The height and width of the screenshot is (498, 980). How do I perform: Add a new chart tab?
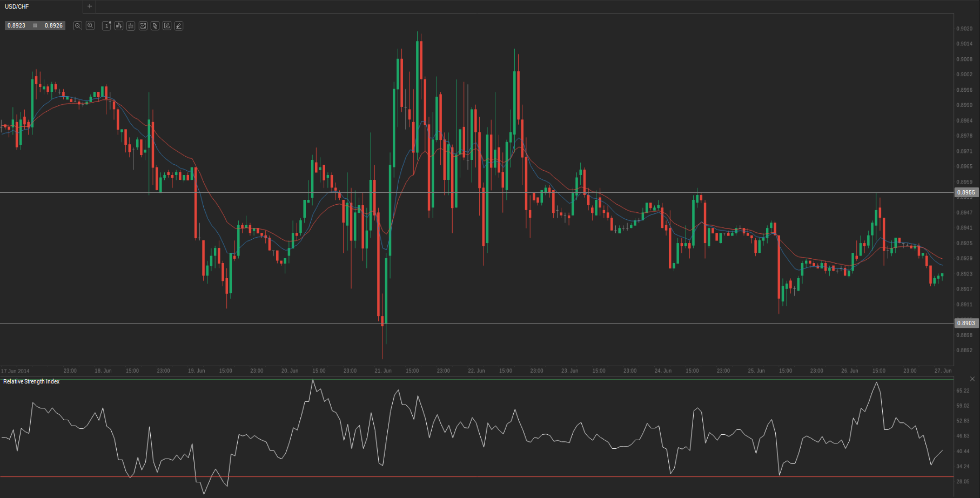click(x=90, y=6)
